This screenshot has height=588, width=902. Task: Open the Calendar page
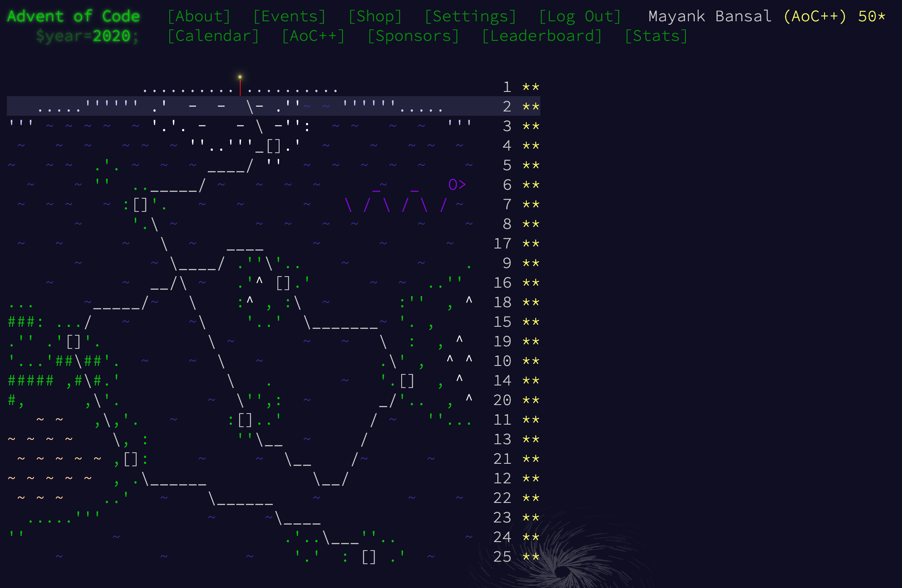click(213, 36)
